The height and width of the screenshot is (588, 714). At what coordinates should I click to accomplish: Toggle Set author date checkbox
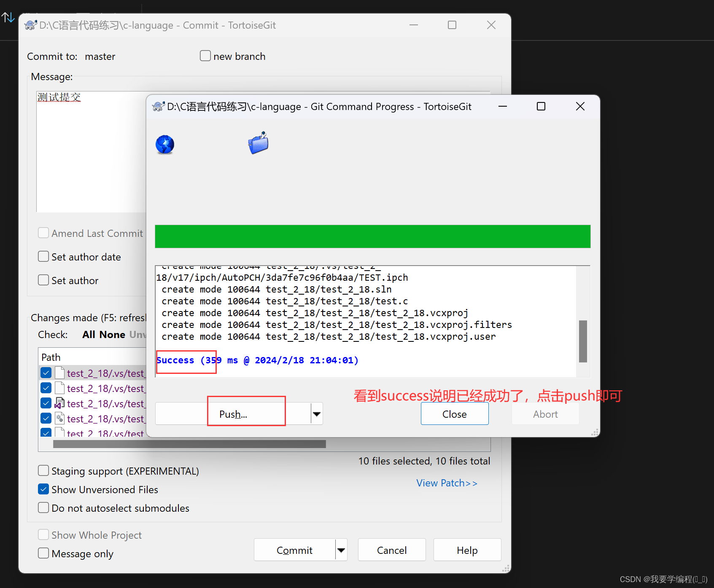tap(43, 256)
